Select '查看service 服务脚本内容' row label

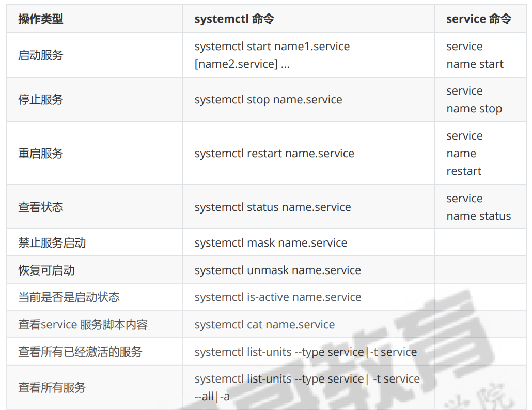tap(83, 325)
